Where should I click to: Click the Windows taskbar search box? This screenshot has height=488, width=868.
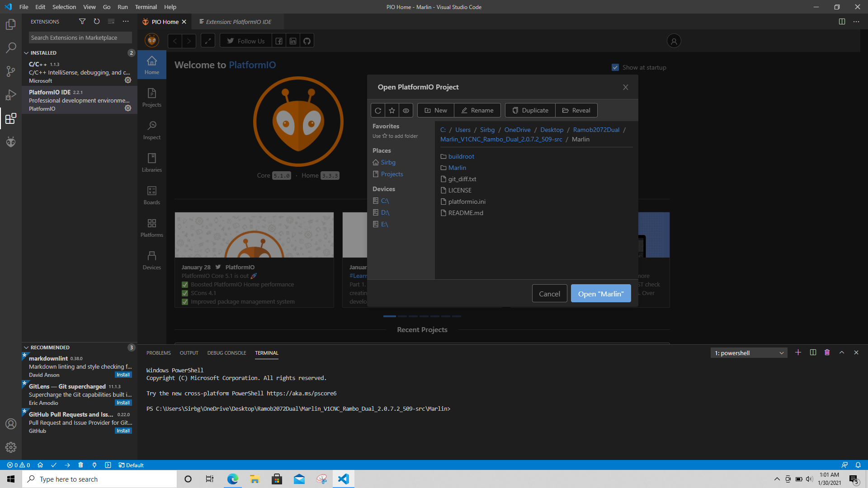(99, 479)
